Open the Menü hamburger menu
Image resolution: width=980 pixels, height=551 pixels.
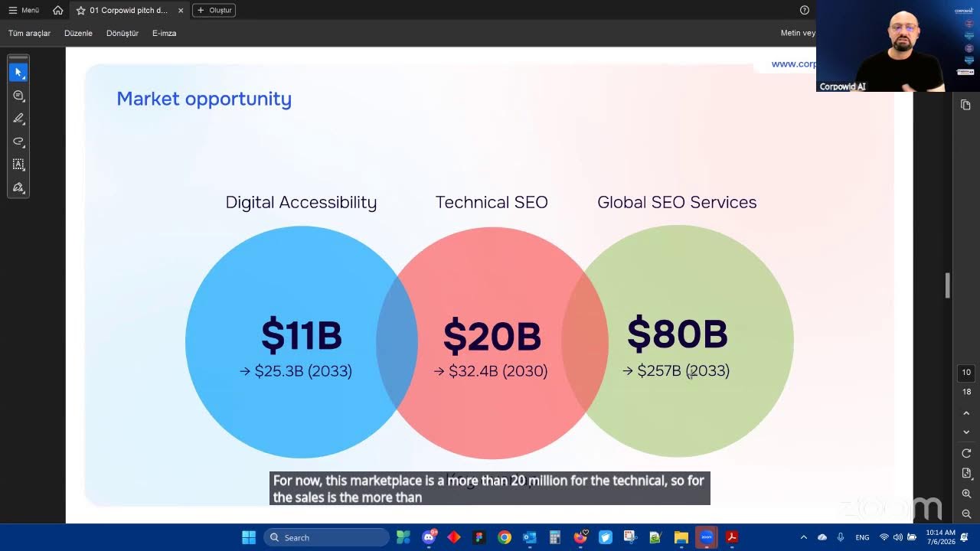(x=23, y=10)
